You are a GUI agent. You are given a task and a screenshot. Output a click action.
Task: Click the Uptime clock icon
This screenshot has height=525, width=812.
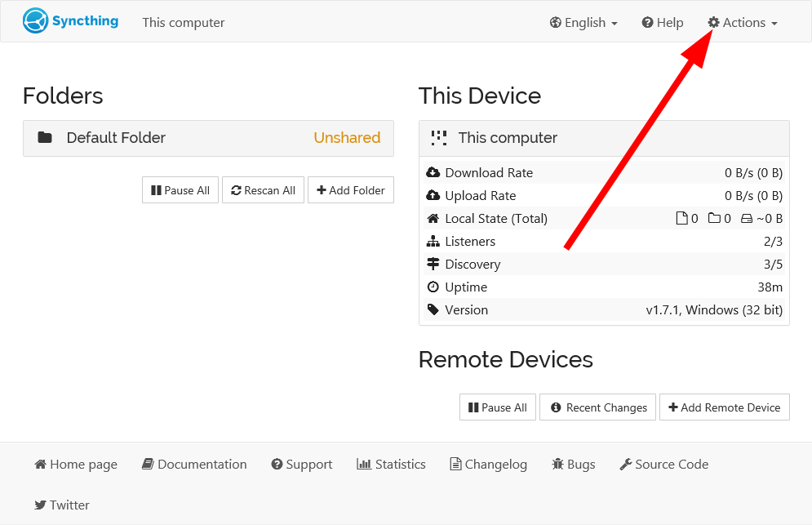pyautogui.click(x=433, y=287)
